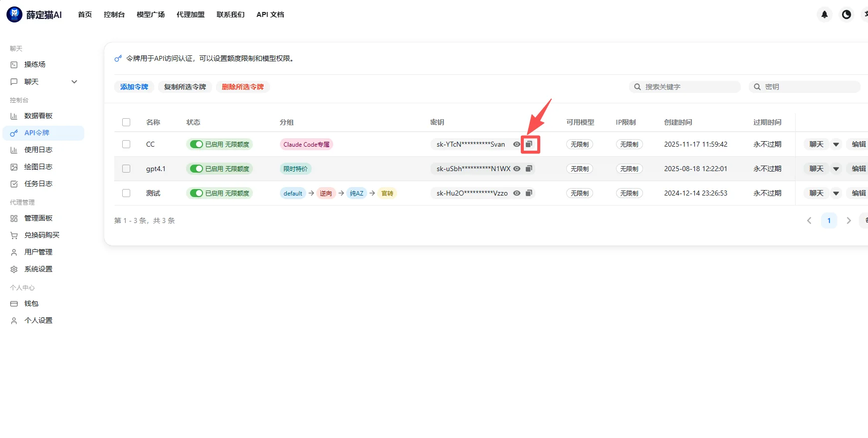Open the CC row 聊天 dropdown arrow
This screenshot has height=438, width=868.
[x=836, y=144]
